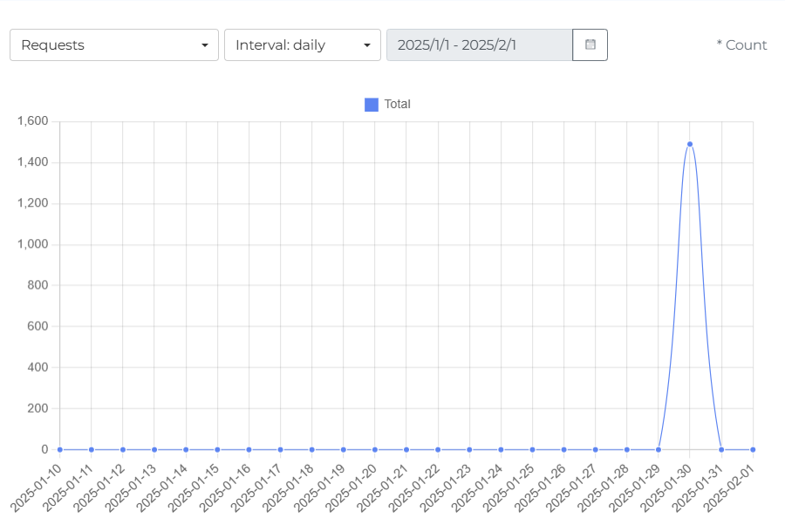Click the data point for 2025-01-15
The image size is (785, 532).
217,450
